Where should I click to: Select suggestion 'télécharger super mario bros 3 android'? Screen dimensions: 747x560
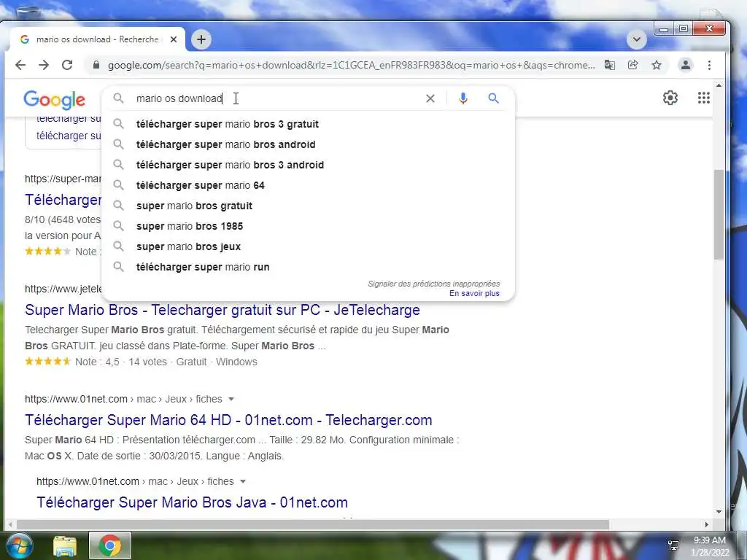pyautogui.click(x=308, y=166)
